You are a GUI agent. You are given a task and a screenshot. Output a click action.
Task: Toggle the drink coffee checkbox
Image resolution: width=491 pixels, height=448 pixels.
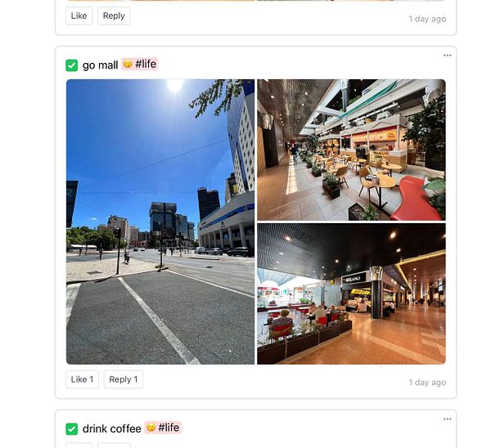(72, 429)
